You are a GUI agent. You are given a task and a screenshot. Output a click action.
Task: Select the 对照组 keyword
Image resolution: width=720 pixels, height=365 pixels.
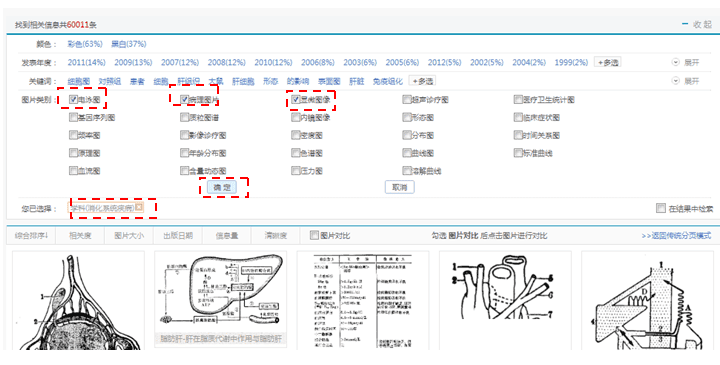click(x=110, y=81)
